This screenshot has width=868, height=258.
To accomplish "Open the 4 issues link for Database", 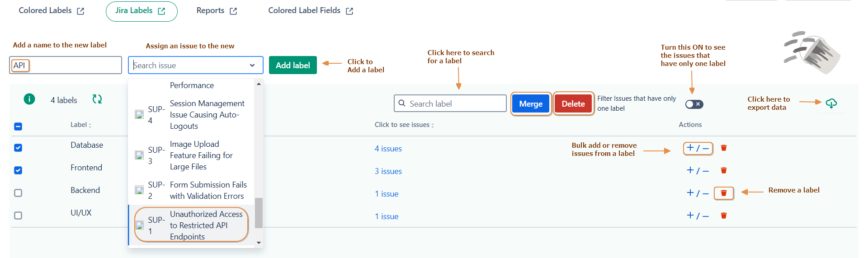I will pos(388,149).
